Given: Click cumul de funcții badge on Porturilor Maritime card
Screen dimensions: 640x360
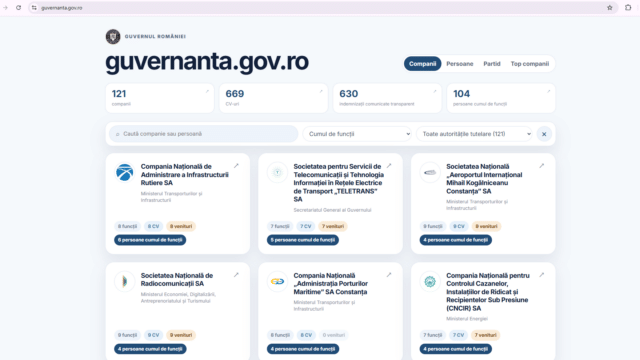Looking at the screenshot, I should (x=303, y=349).
